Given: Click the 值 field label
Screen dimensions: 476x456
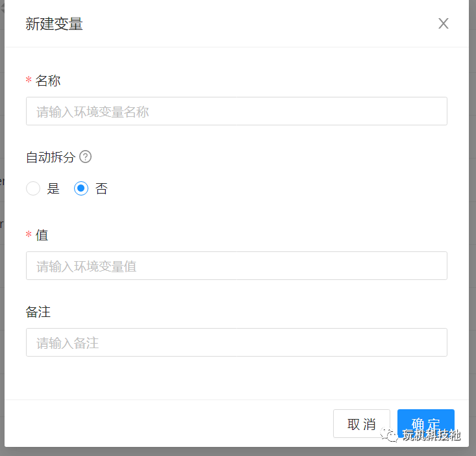Looking at the screenshot, I should click(x=42, y=235).
